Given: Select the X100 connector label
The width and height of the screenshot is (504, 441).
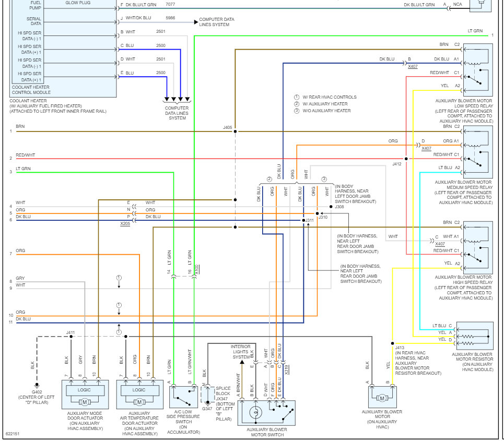Looking at the screenshot, I should [197, 269].
